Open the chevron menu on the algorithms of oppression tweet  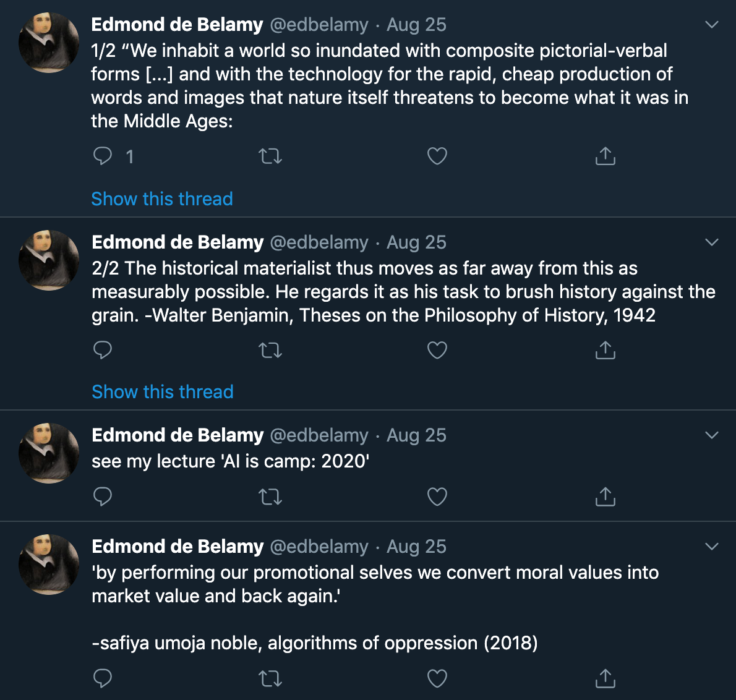(712, 546)
